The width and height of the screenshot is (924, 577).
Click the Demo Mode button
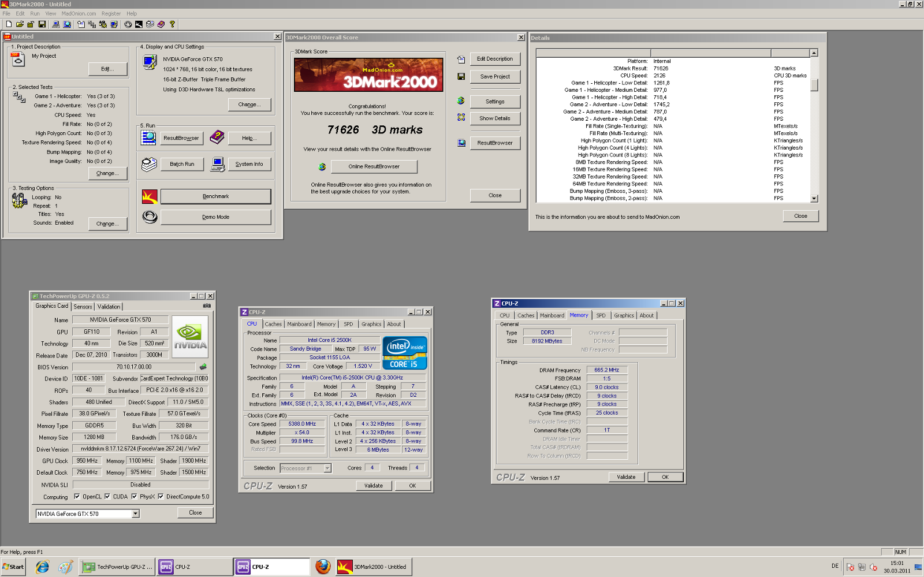coord(215,217)
